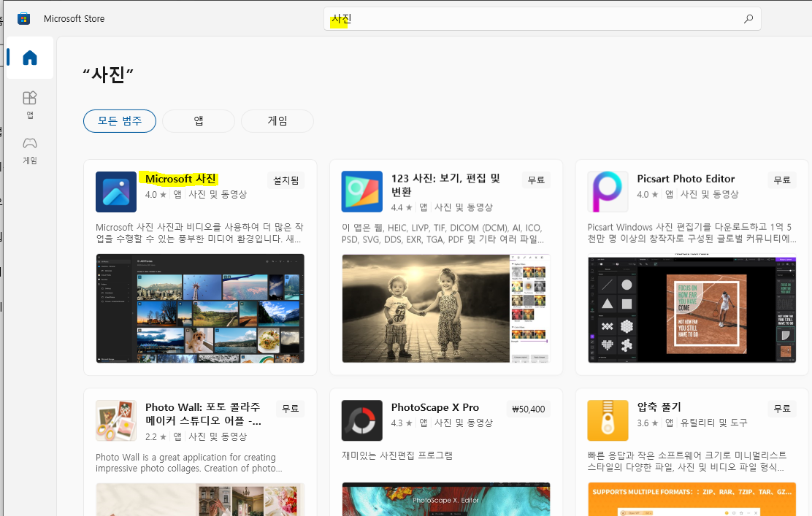Image resolution: width=812 pixels, height=516 pixels.
Task: Open 123 사진 children photo screenshot
Action: pos(446,309)
